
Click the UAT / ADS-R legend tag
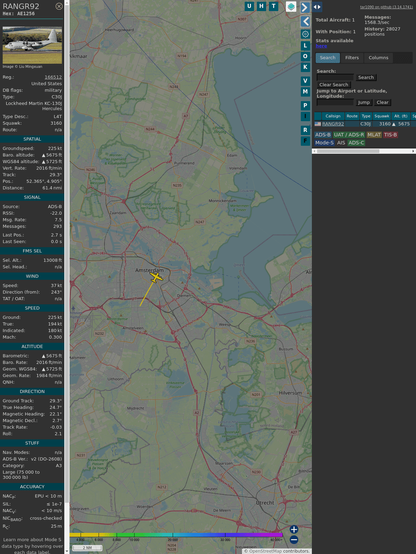coord(349,135)
